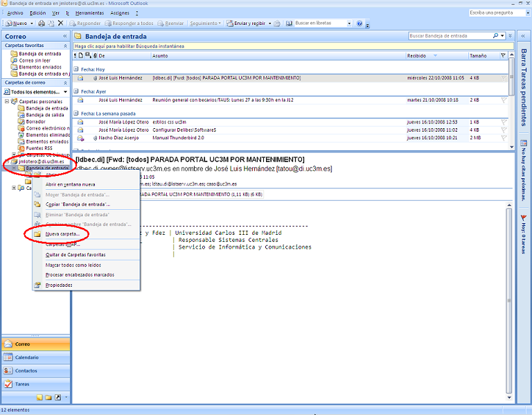Click the instant search enable info bar
532x415 pixels.
coord(293,46)
